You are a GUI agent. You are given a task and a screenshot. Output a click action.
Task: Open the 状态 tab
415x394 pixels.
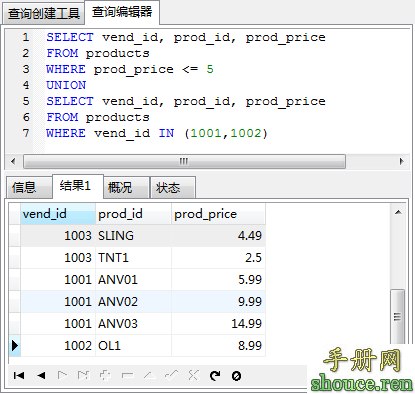click(172, 187)
